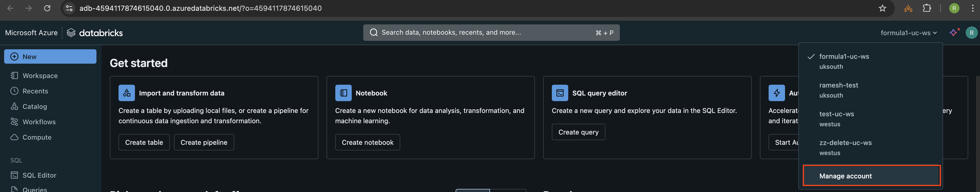Screen dimensions: 980x192
Task: Open Chrome profile avatar R
Action: 954,8
